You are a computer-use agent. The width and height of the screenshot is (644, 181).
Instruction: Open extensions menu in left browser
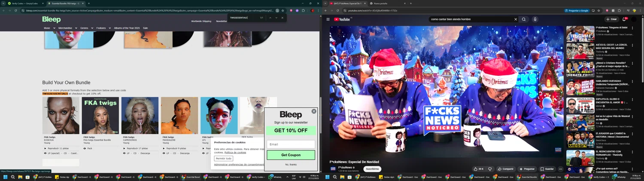[303, 10]
